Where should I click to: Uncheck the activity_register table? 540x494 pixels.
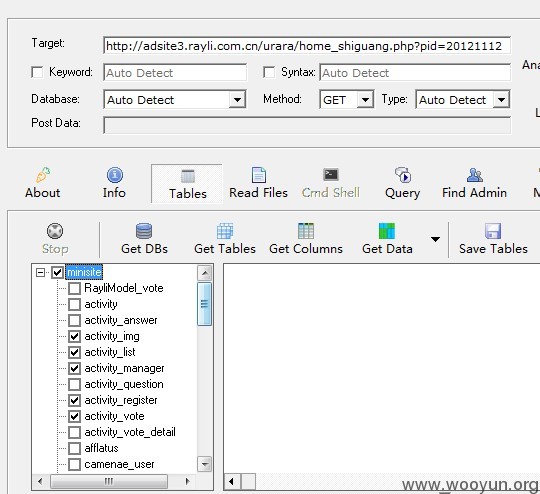[x=74, y=400]
